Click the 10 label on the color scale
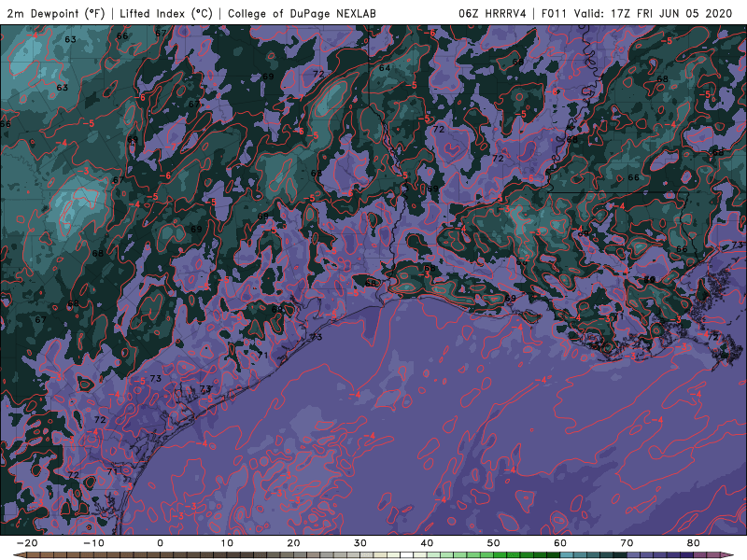Viewport: 747px width, 560px height. [x=227, y=543]
